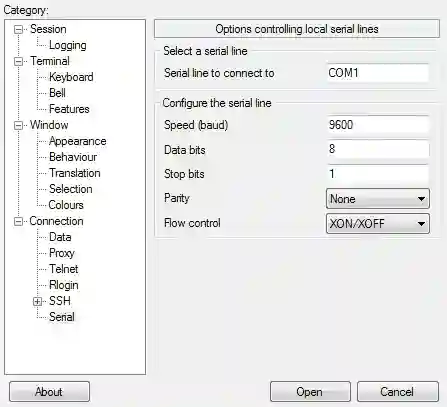Open the Flow control dropdown

click(x=378, y=223)
